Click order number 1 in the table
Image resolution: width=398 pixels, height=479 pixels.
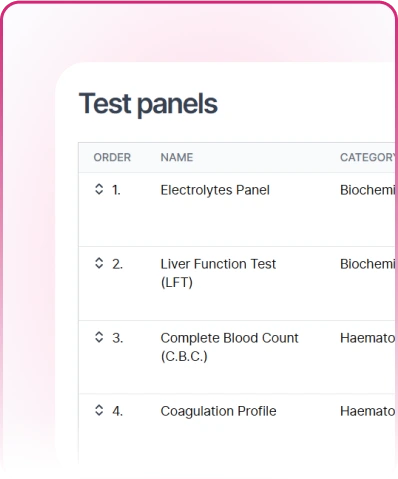116,190
